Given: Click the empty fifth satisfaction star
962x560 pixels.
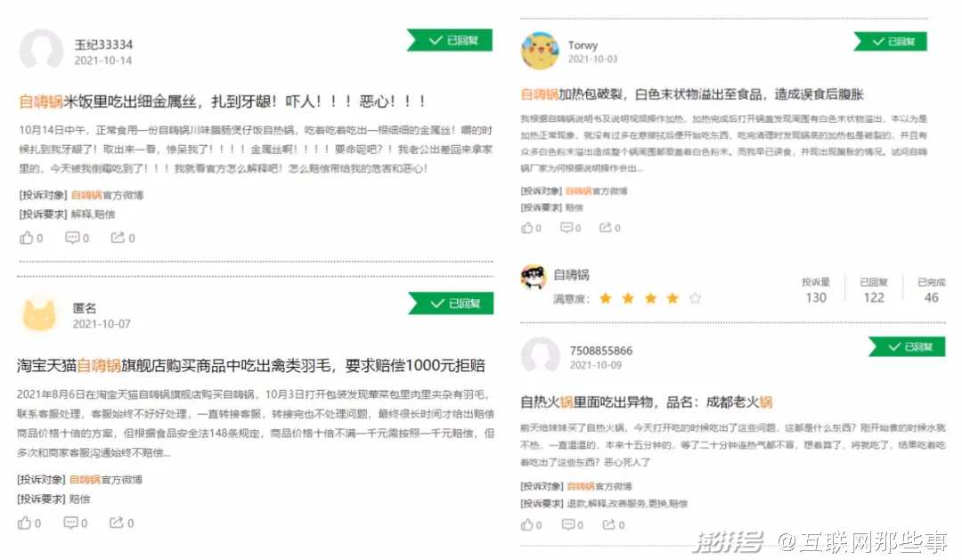Looking at the screenshot, I should pos(695,298).
